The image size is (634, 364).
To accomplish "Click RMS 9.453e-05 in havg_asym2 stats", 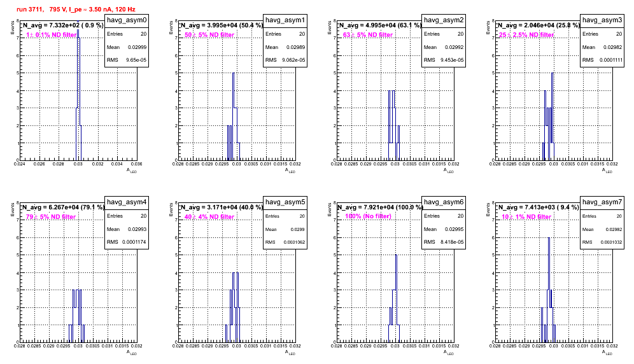I will click(444, 60).
